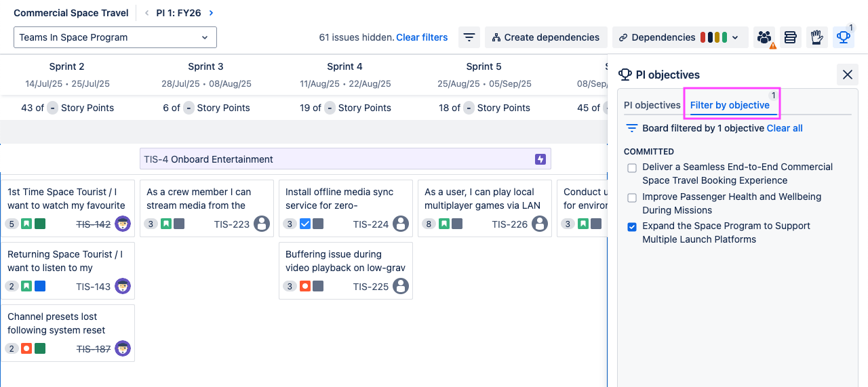The height and width of the screenshot is (387, 868).
Task: Switch to the PI objectives tab
Action: click(652, 105)
